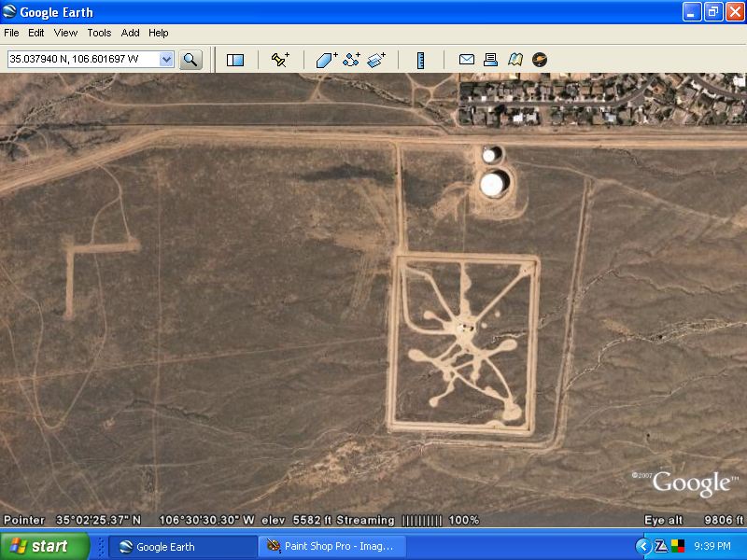Switch to Sky view planet icon
Screen dimensions: 747x560
[540, 60]
